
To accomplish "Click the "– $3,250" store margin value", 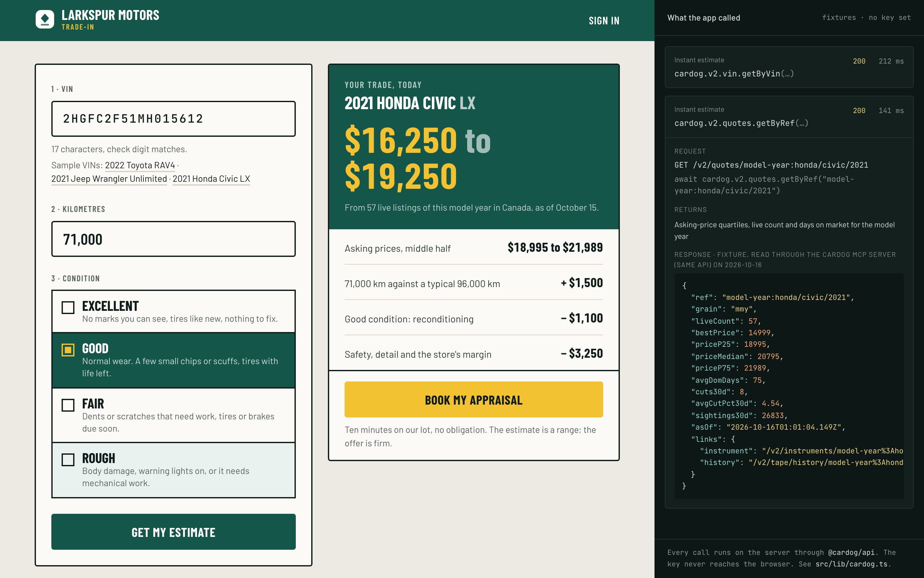I will pos(581,353).
